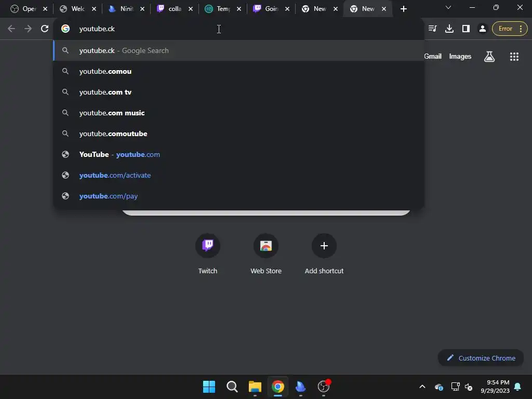Open the youtube.com/pay suggestion
This screenshot has width=532, height=399.
pyautogui.click(x=239, y=196)
